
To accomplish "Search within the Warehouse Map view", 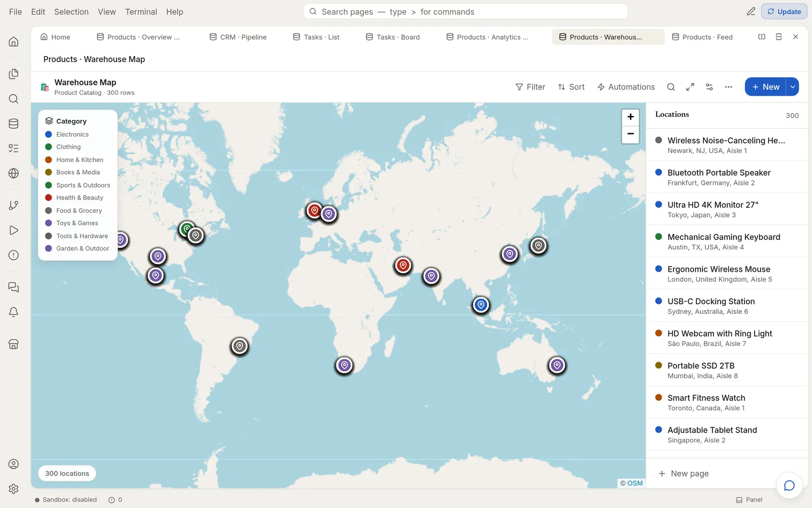I will [671, 87].
